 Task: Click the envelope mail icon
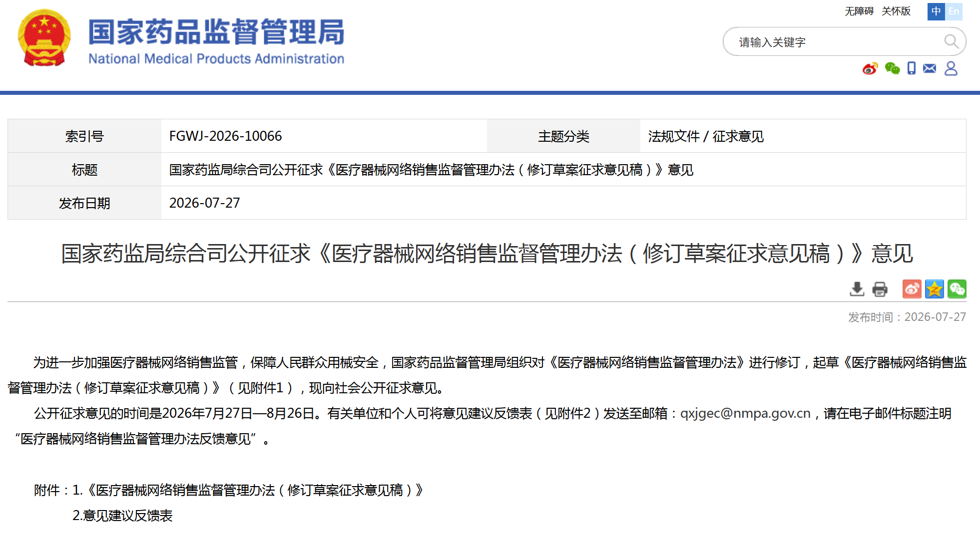(x=930, y=68)
